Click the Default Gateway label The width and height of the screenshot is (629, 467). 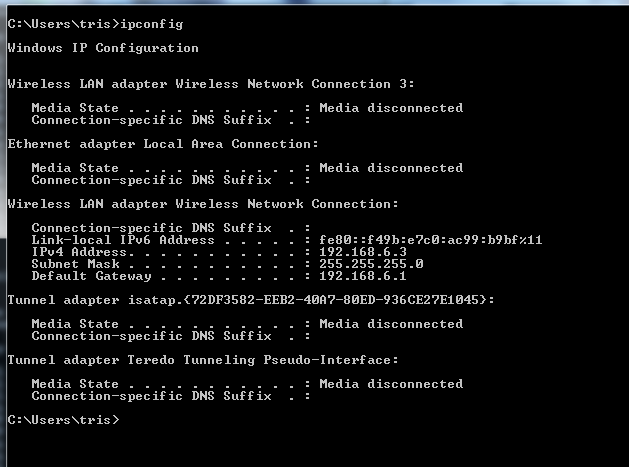tap(91, 276)
